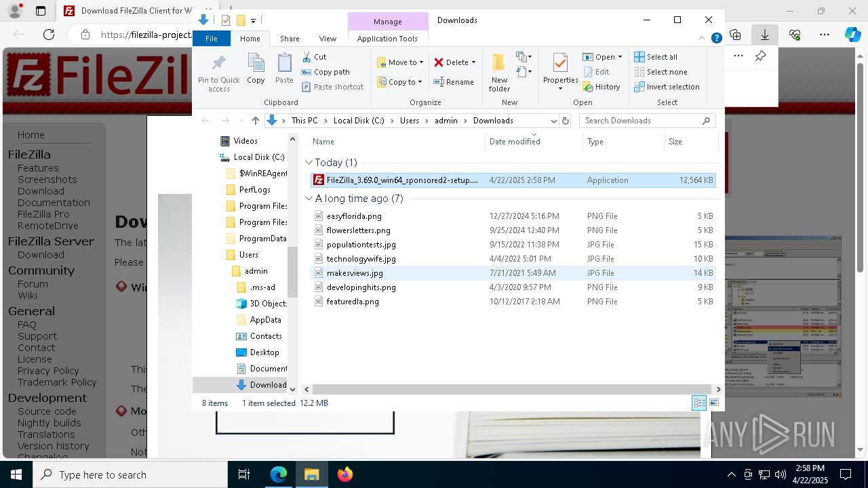Select featuredla.png file
Image resolution: width=868 pixels, height=488 pixels.
[513, 302]
